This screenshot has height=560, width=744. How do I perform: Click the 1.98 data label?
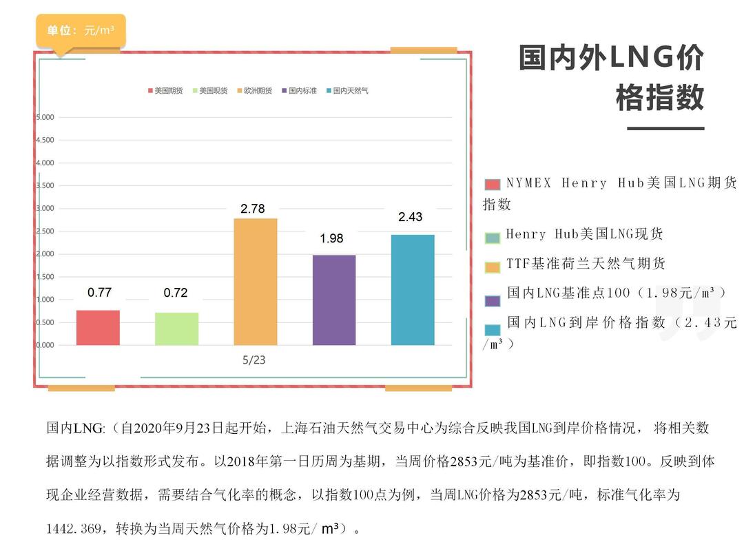331,238
